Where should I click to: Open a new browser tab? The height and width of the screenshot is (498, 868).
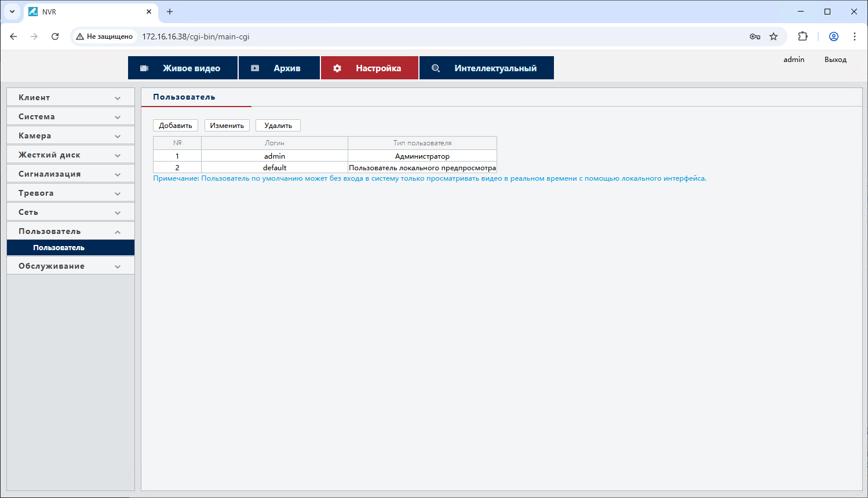point(170,12)
